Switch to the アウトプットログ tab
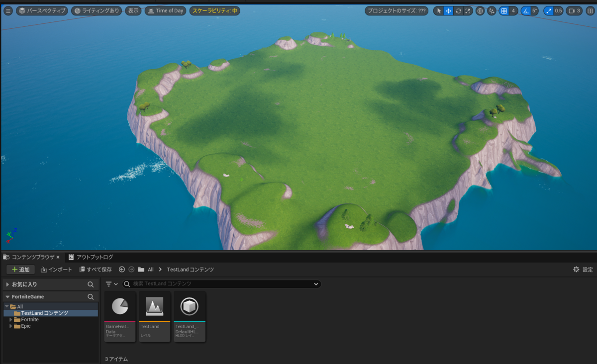Viewport: 597px width, 364px height. pos(91,257)
